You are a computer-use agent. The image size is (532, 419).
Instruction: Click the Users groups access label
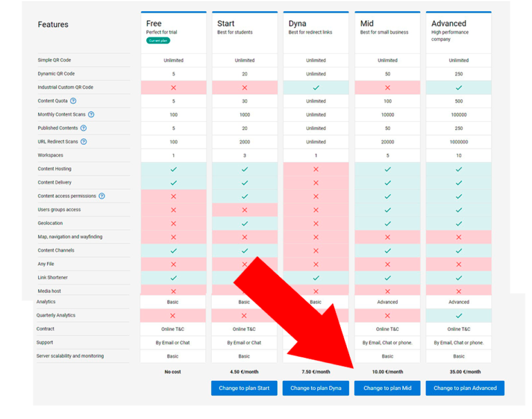(59, 209)
